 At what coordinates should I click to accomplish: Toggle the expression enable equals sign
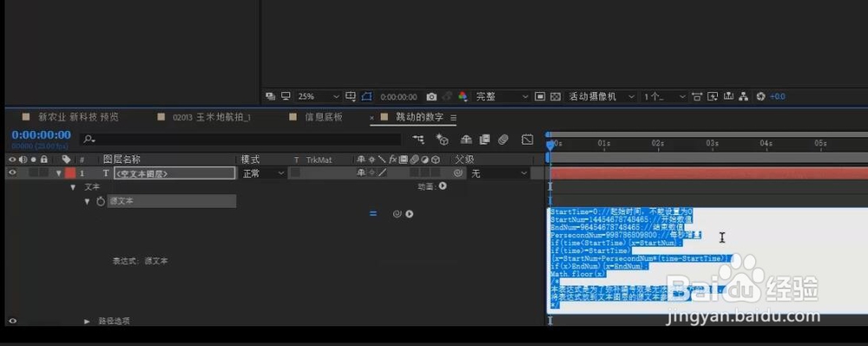373,214
